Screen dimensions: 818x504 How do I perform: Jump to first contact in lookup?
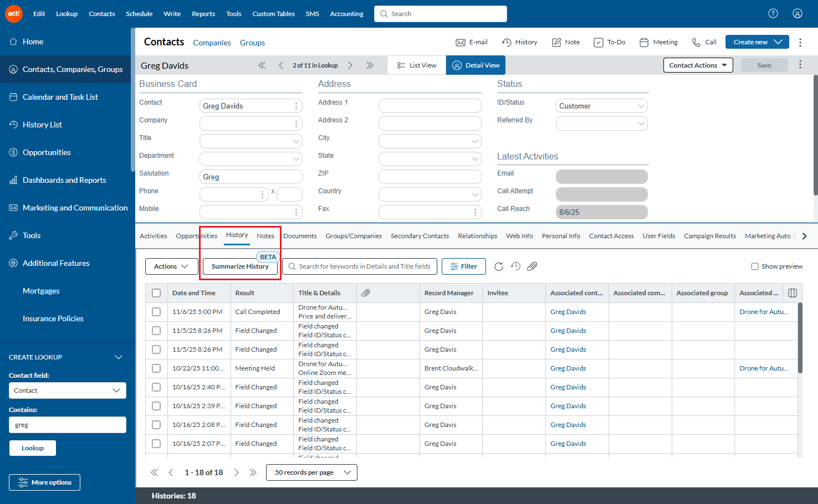click(x=262, y=65)
